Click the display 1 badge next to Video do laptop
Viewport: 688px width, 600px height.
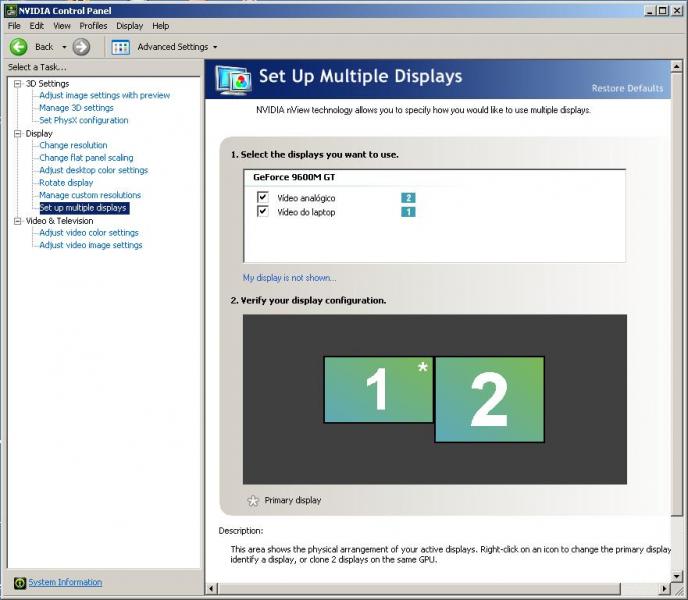[408, 212]
